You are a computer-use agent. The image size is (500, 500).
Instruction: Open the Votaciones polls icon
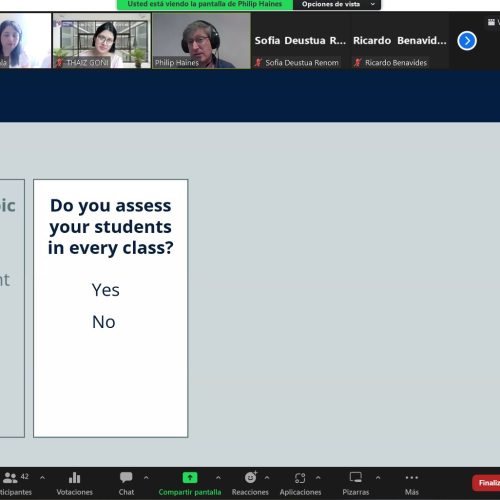coord(74,478)
